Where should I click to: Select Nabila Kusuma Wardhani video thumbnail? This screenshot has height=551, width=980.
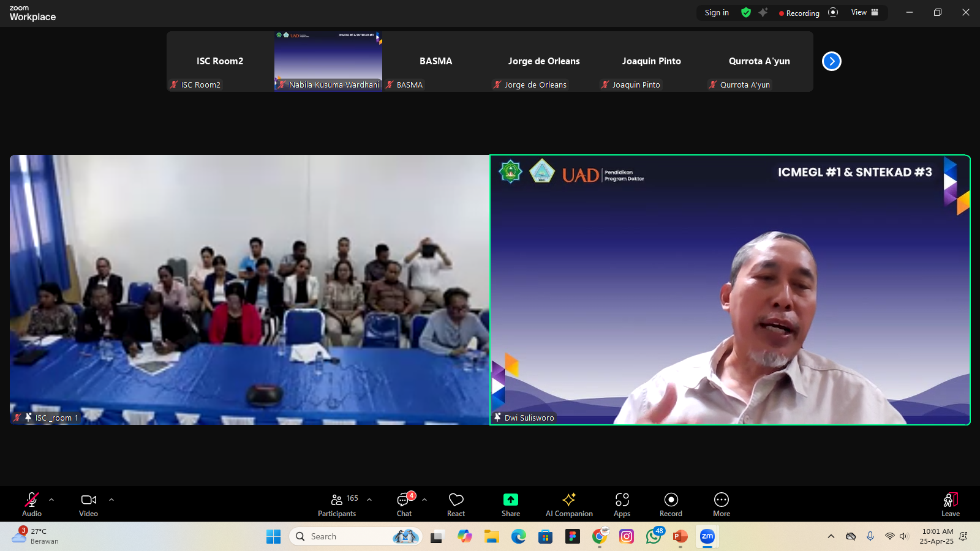[x=328, y=61]
